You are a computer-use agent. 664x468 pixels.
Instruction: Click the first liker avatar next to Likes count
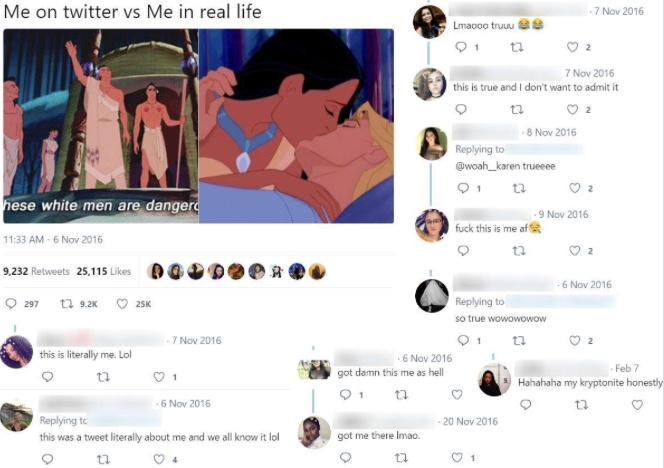(155, 271)
